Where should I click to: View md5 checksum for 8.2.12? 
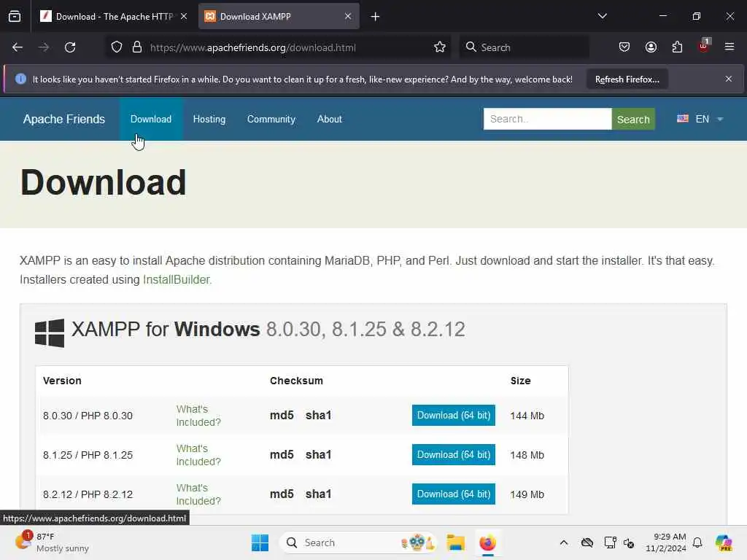(282, 494)
